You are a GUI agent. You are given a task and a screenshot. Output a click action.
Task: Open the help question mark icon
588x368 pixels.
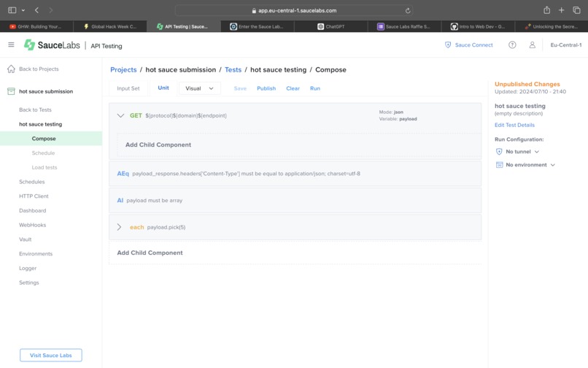(x=512, y=45)
